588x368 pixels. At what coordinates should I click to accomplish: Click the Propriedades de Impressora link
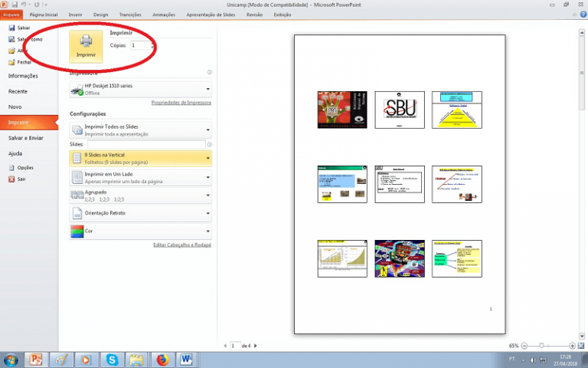pos(181,103)
